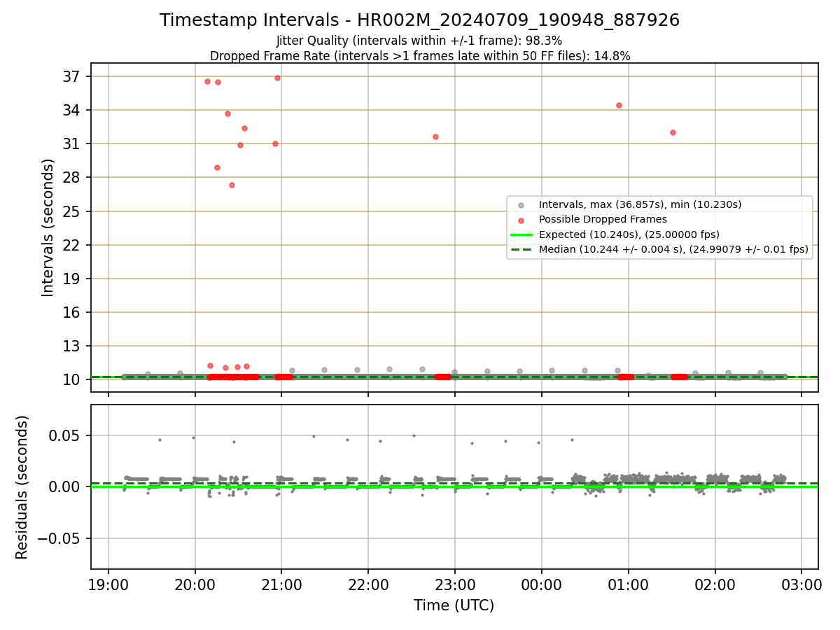
Task: Click the 'Time (UTC)' x-axis label
Action: tap(454, 605)
